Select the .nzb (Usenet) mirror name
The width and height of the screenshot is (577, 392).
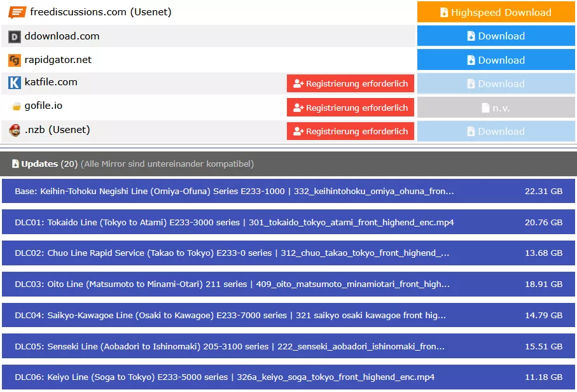coord(57,130)
